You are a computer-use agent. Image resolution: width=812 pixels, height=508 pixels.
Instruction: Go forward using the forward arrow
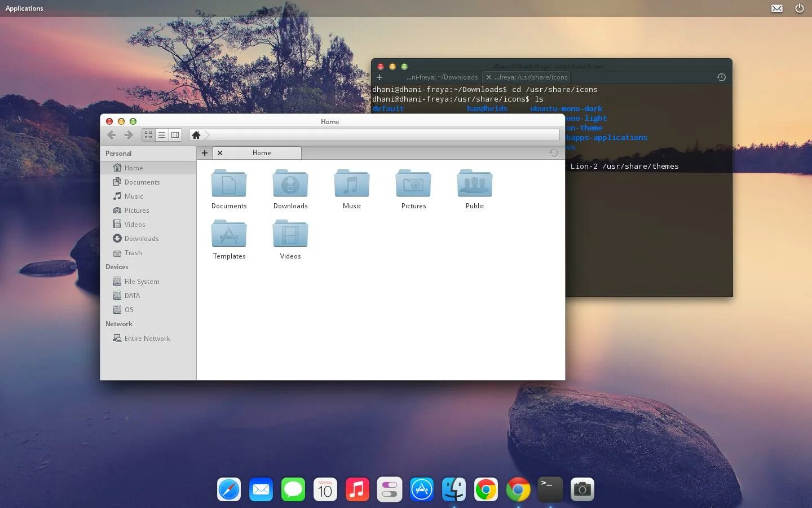pos(129,135)
